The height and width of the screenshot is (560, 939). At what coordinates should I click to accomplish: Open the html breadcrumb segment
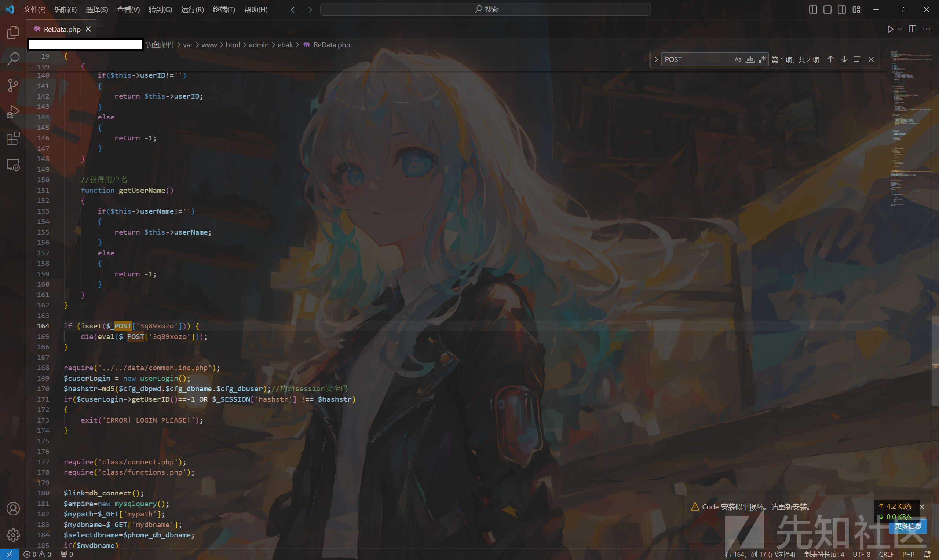[x=233, y=45]
